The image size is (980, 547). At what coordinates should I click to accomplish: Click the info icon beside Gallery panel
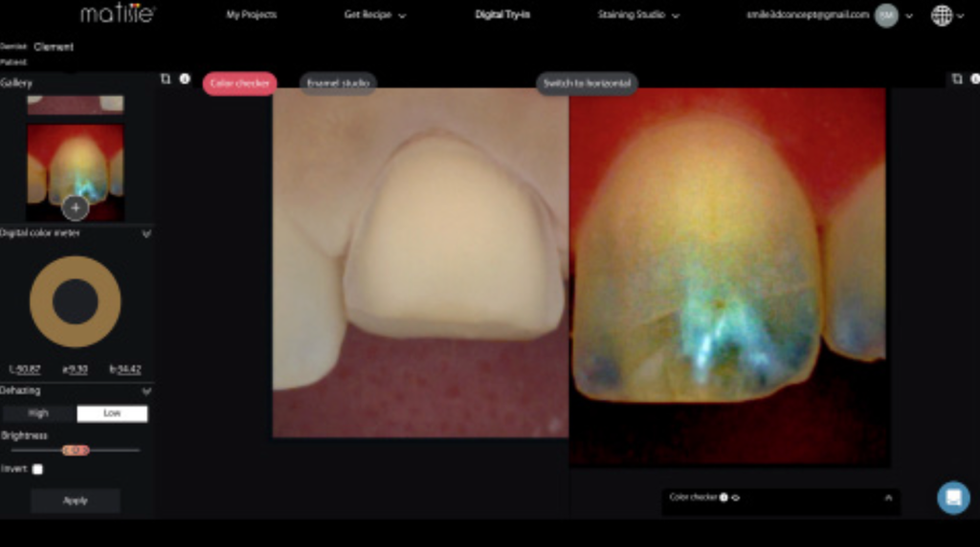click(185, 79)
